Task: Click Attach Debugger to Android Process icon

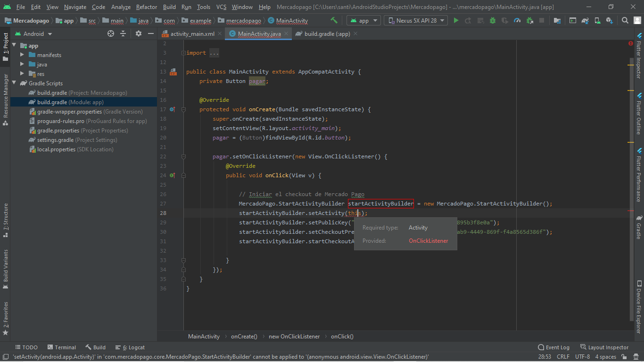Action: [x=529, y=20]
